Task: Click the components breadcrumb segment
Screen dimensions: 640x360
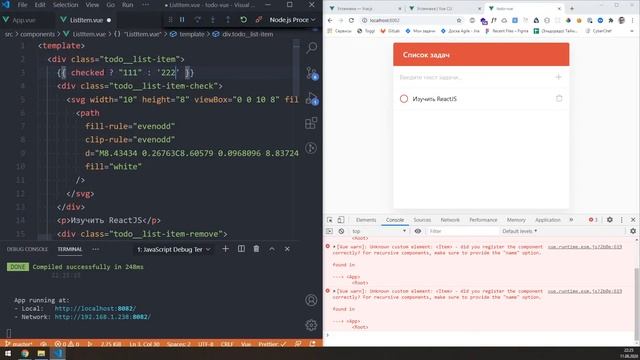Action: 38,34
